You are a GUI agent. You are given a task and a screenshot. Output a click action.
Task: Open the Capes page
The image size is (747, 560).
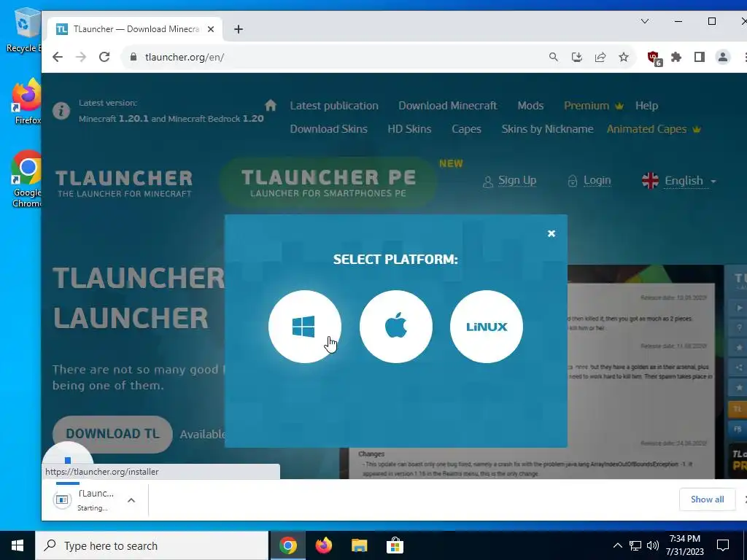(466, 129)
